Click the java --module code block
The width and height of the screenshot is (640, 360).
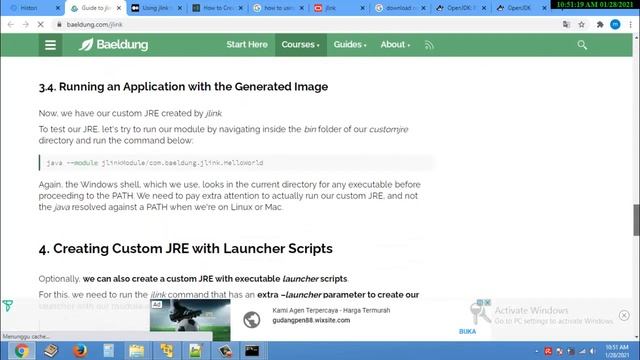pyautogui.click(x=237, y=162)
